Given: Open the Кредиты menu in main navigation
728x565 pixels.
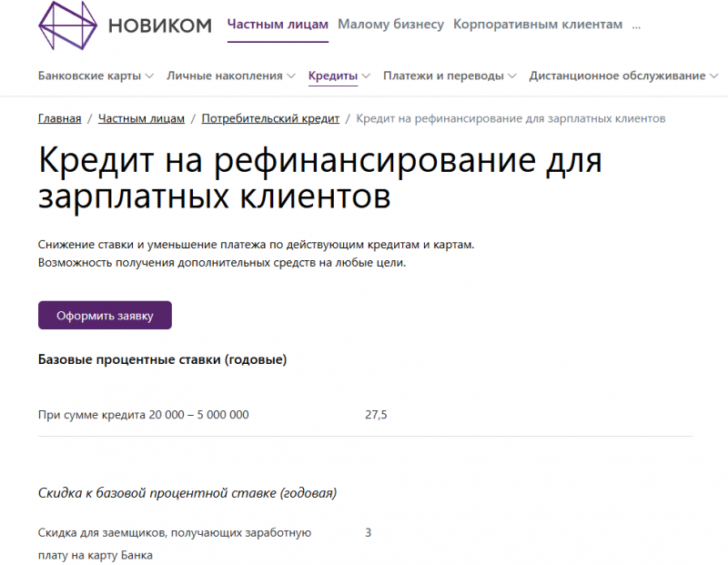Looking at the screenshot, I should pos(334,76).
